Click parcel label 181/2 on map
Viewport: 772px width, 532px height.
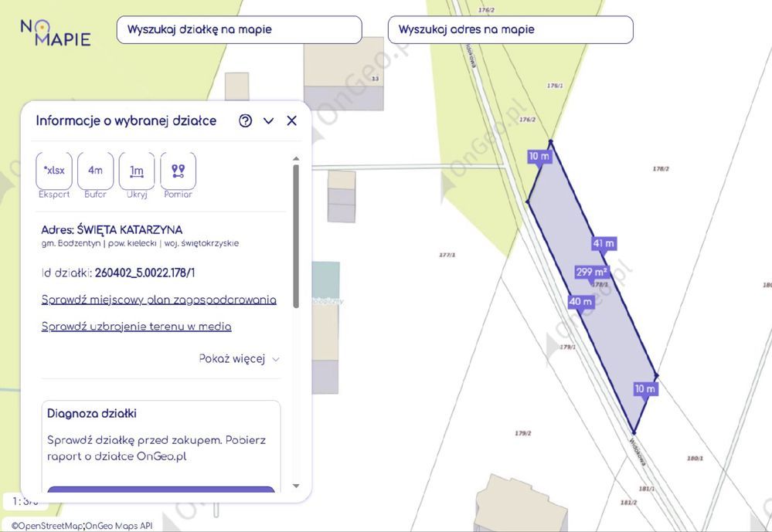(629, 503)
